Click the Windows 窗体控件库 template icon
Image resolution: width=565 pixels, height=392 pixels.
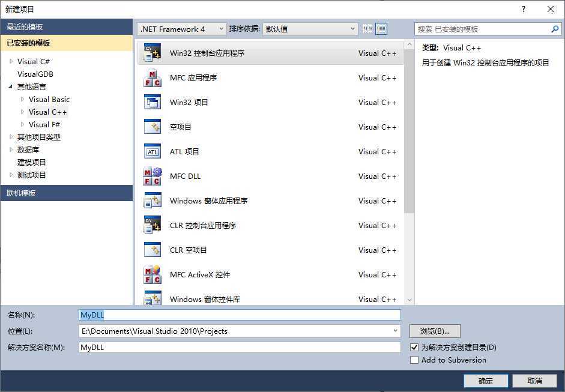coord(153,298)
